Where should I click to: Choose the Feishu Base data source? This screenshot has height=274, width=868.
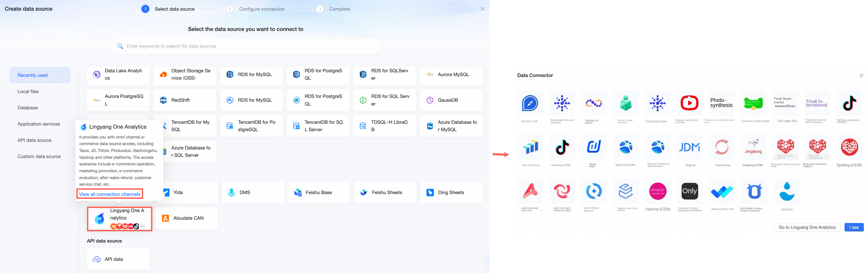tap(319, 193)
